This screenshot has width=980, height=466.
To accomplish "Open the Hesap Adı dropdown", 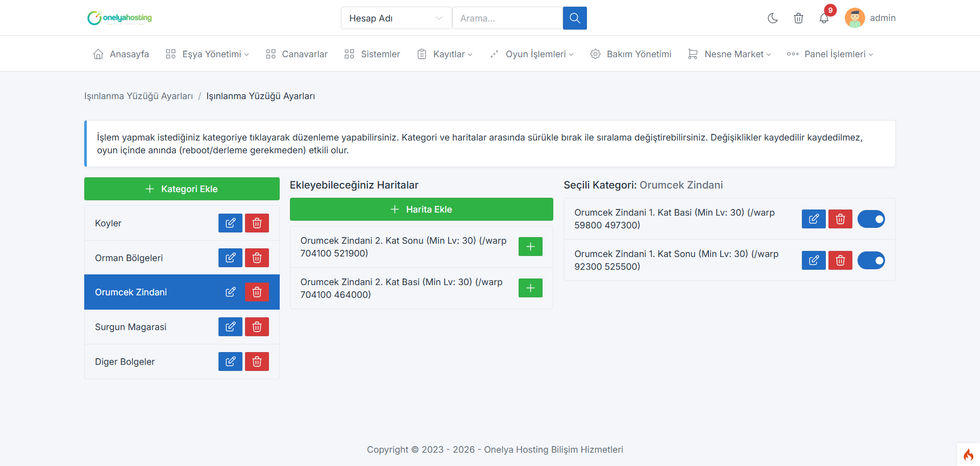I will click(396, 18).
